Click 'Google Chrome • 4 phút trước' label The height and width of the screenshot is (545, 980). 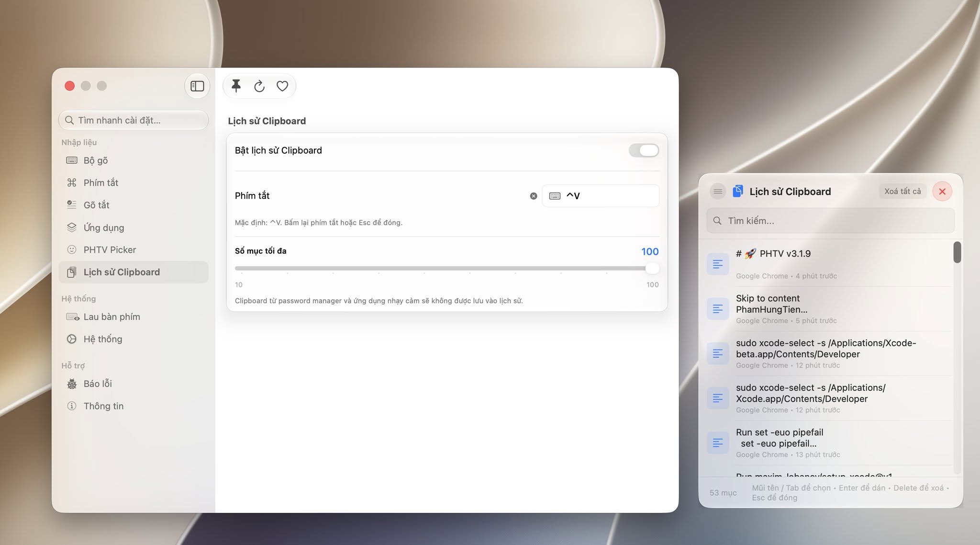point(786,276)
